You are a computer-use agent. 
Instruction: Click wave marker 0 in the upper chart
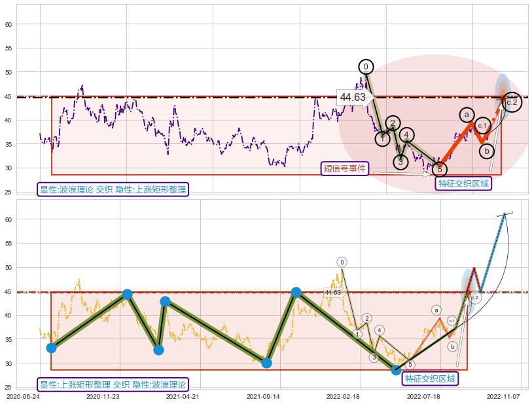pyautogui.click(x=366, y=67)
